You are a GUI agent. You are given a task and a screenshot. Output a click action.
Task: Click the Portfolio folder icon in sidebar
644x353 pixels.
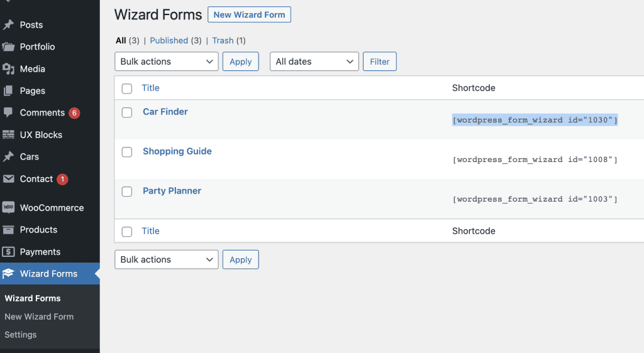8,46
